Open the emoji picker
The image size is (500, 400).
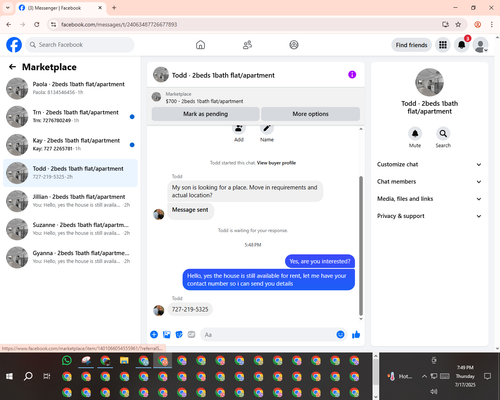340,334
